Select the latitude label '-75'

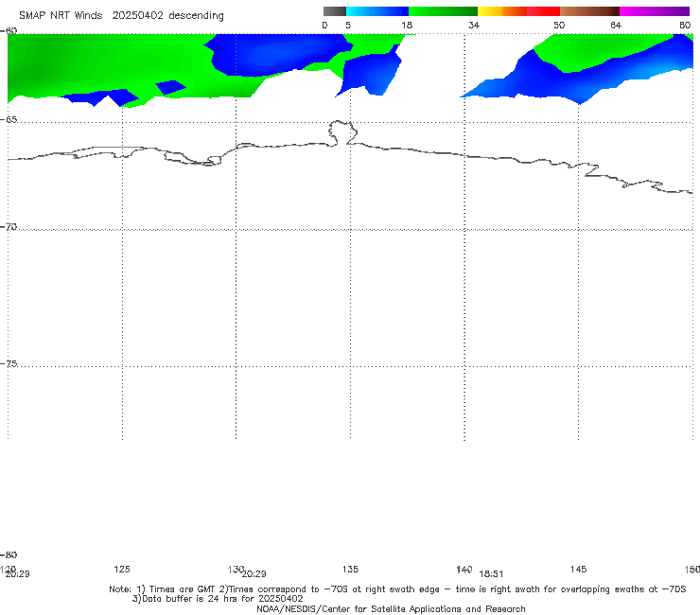click(9, 363)
